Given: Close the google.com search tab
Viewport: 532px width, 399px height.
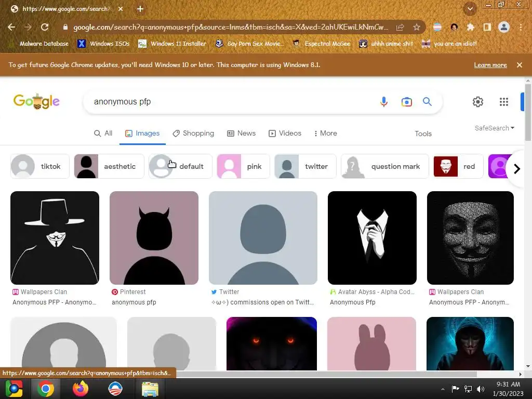Looking at the screenshot, I should coord(121,9).
